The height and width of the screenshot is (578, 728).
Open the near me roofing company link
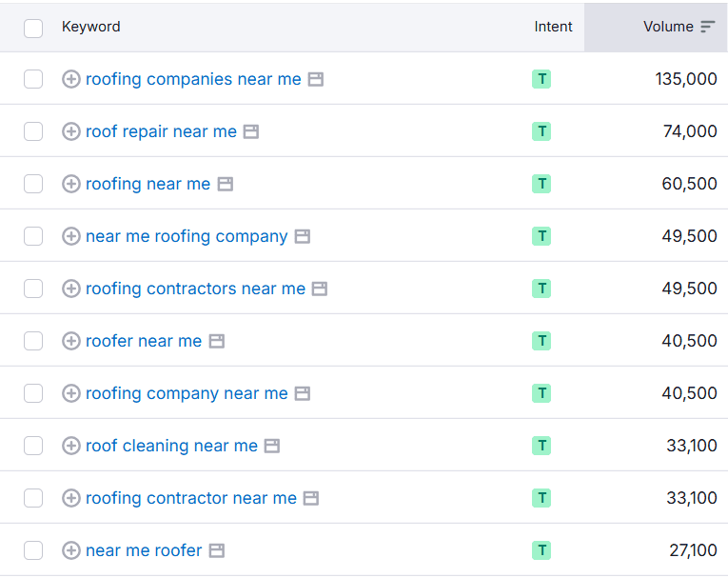click(x=187, y=236)
